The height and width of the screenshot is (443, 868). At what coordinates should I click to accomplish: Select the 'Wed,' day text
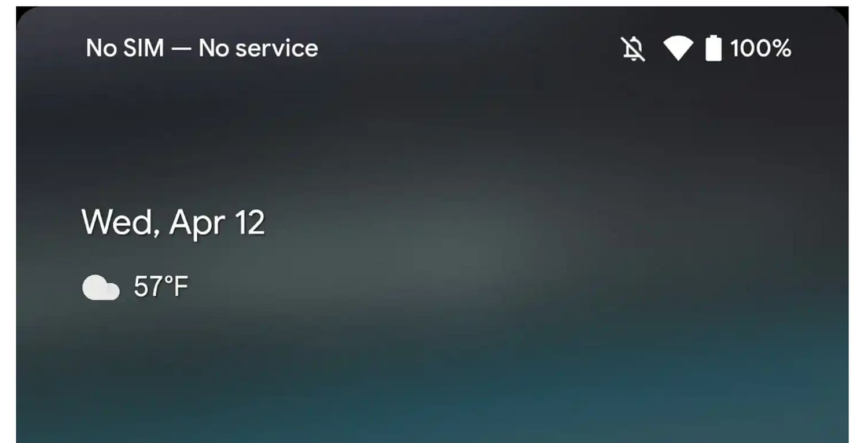coord(120,223)
